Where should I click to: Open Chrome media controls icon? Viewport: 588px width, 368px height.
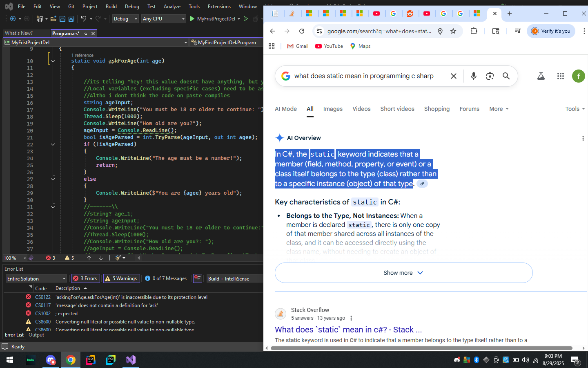click(x=517, y=31)
